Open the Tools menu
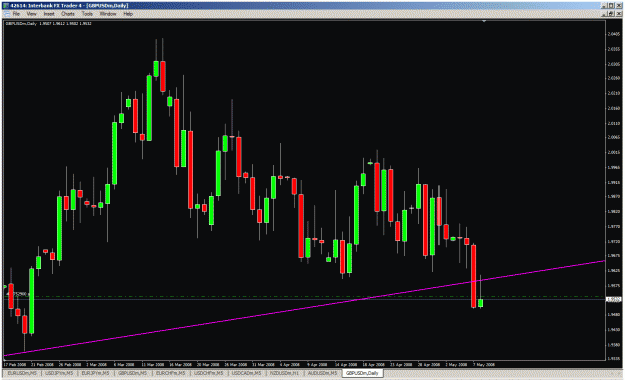 tap(87, 14)
